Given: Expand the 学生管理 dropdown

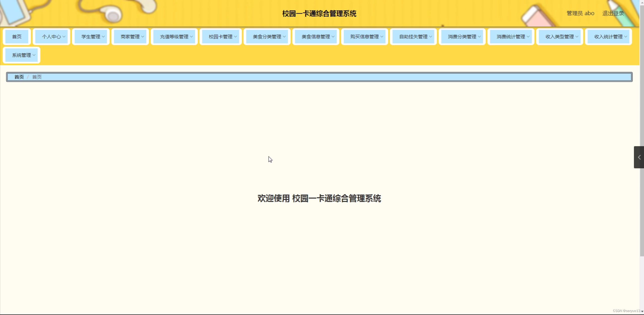Looking at the screenshot, I should click(91, 36).
